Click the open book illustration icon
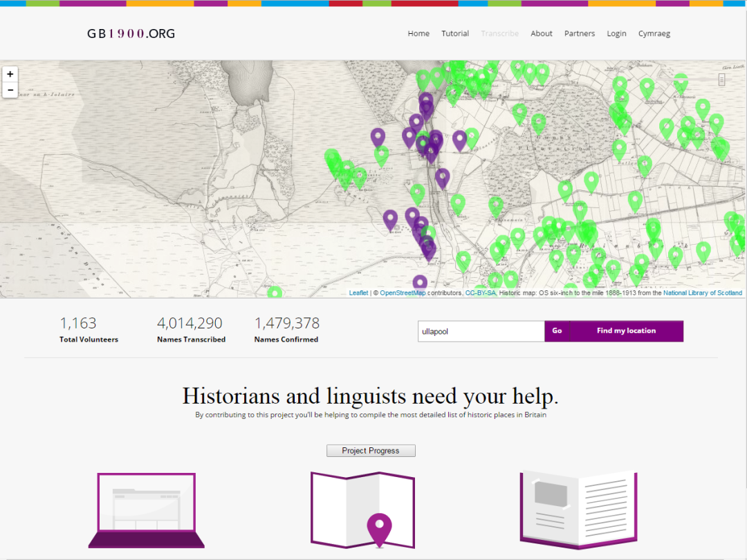The width and height of the screenshot is (747, 560). [x=578, y=510]
